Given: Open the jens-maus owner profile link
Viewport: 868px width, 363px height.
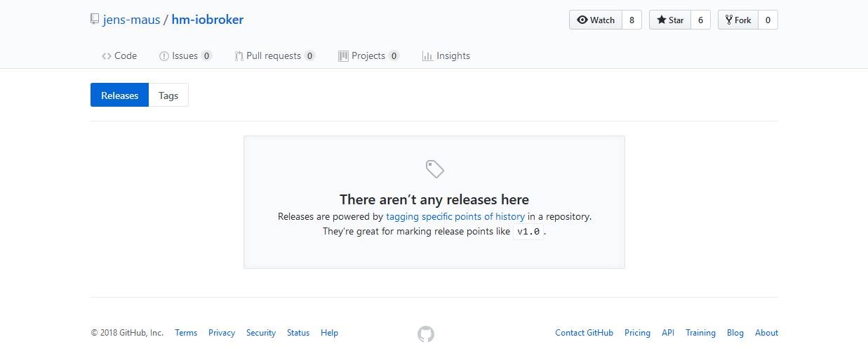Looking at the screenshot, I should point(131,20).
